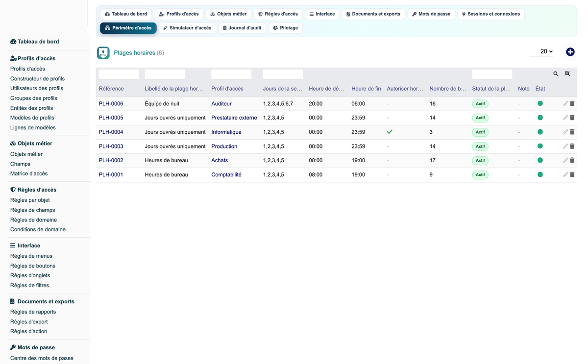Delete row PLH-0006 with the trash icon
The height and width of the screenshot is (364, 588).
click(x=572, y=104)
